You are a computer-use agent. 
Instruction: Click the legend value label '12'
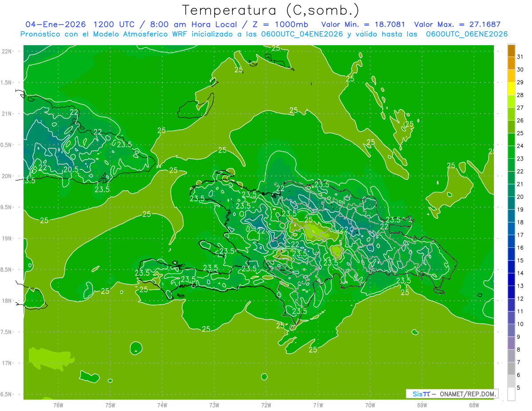click(x=520, y=298)
